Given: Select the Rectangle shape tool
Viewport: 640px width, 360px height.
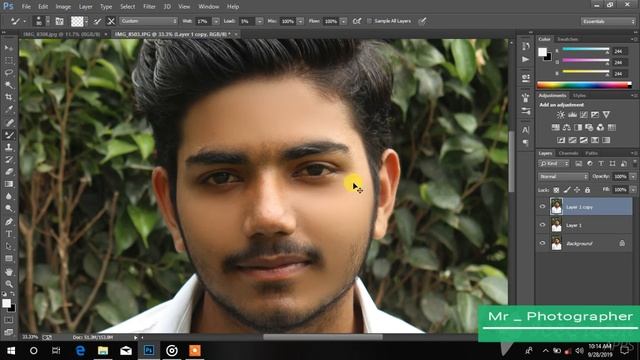Looking at the screenshot, I should click(9, 259).
